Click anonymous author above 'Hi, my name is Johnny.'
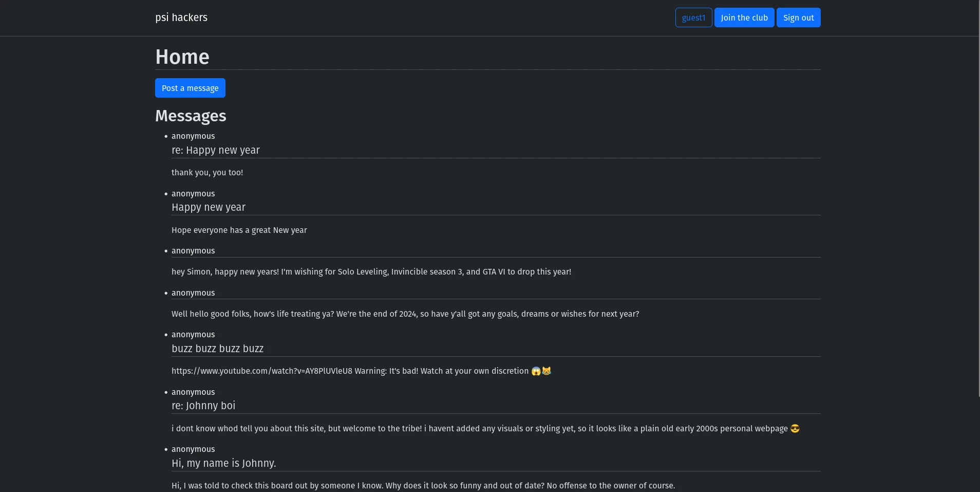 point(193,449)
